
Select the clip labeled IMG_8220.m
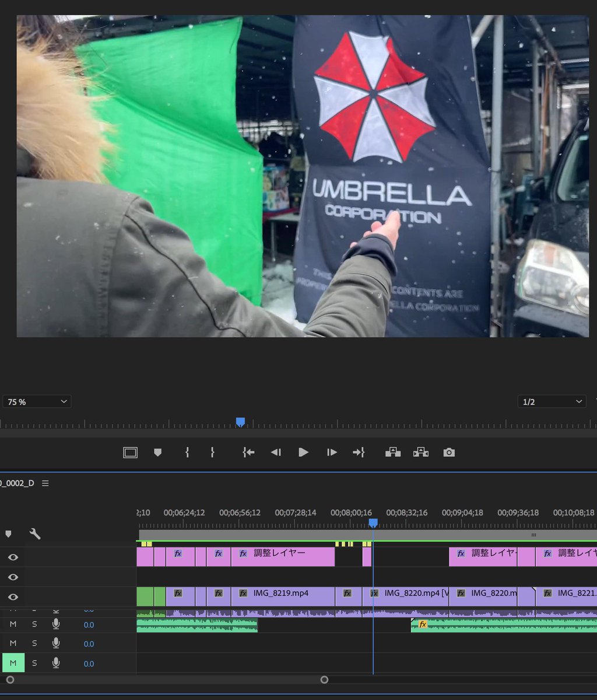(483, 596)
